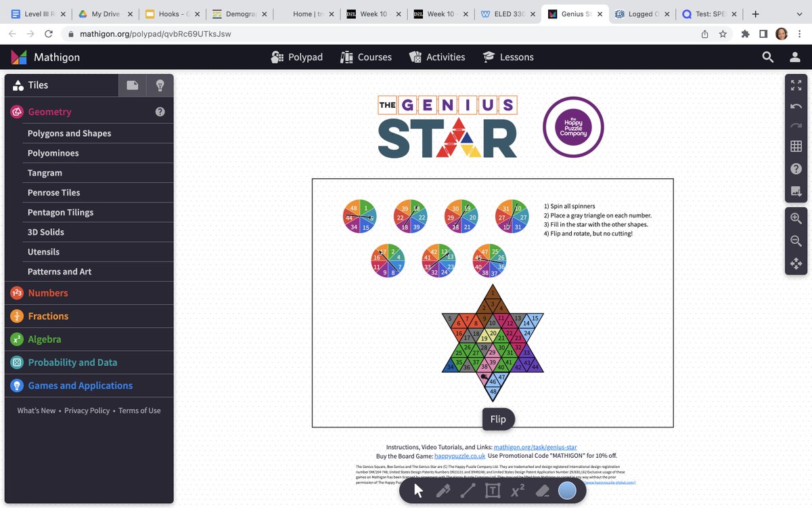Click star triangle numbered 48
The image size is (812, 508).
[493, 392]
